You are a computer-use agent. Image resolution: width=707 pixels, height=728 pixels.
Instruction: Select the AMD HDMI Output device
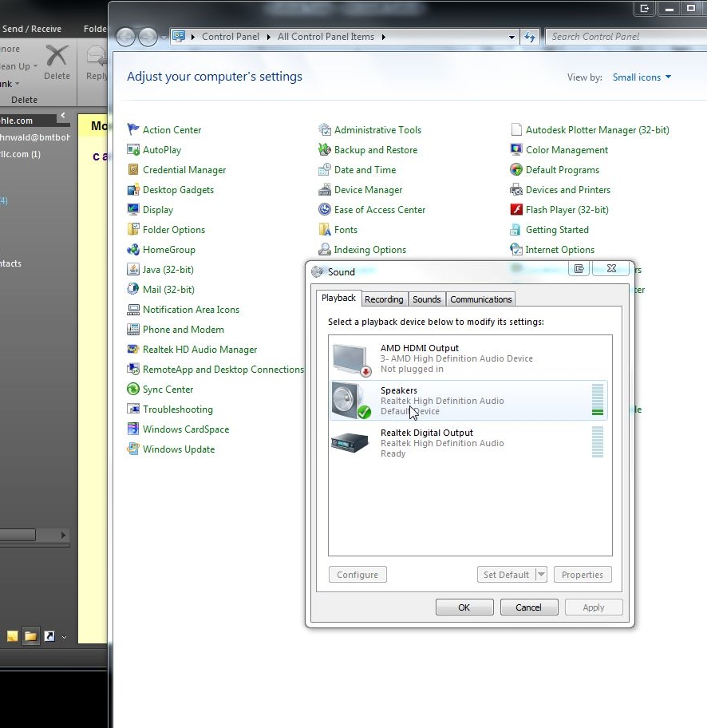(x=468, y=358)
